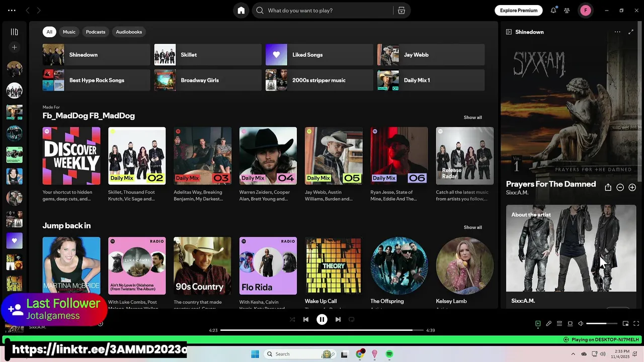Mute audio with the speaker icon
The width and height of the screenshot is (644, 362).
click(x=581, y=324)
